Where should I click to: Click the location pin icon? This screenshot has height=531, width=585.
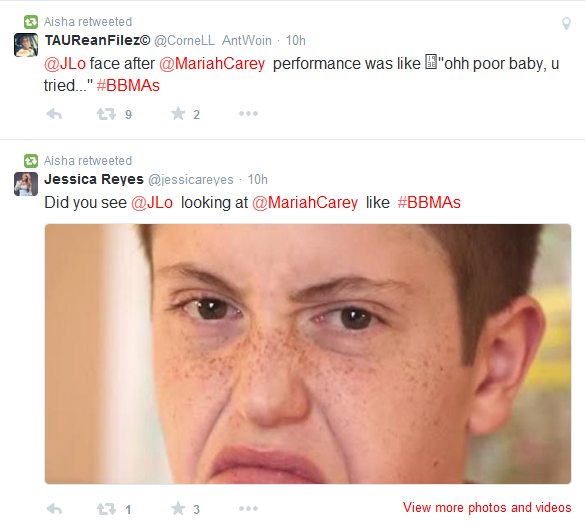tap(566, 24)
